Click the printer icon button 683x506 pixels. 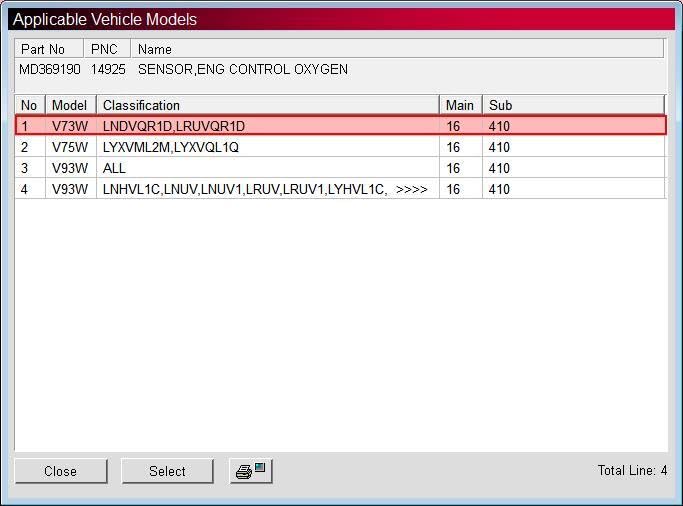click(251, 471)
